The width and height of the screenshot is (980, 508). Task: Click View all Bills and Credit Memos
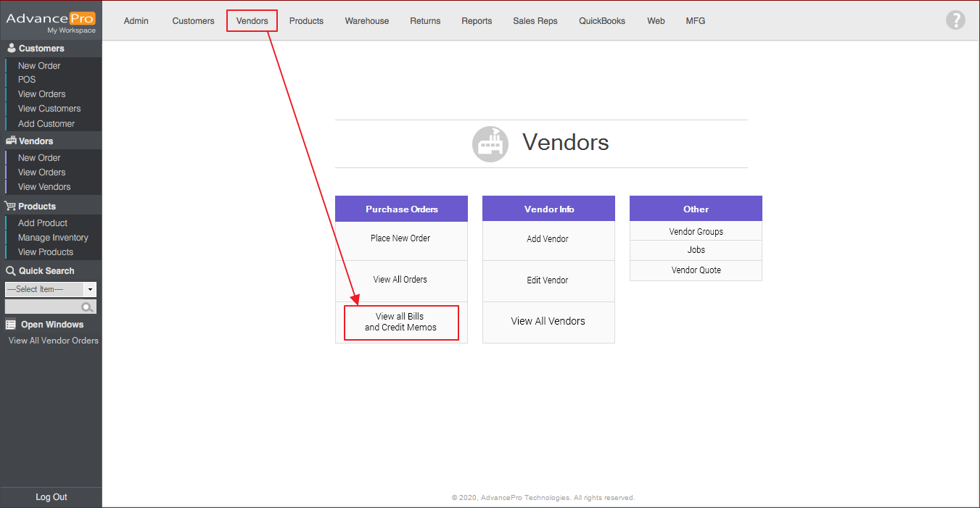401,322
